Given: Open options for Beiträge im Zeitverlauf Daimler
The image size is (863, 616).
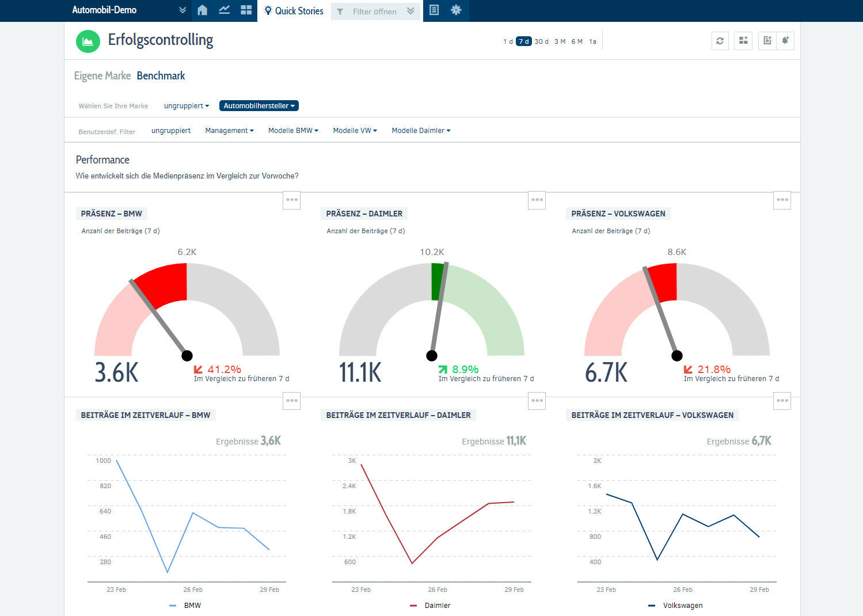Looking at the screenshot, I should pyautogui.click(x=537, y=401).
